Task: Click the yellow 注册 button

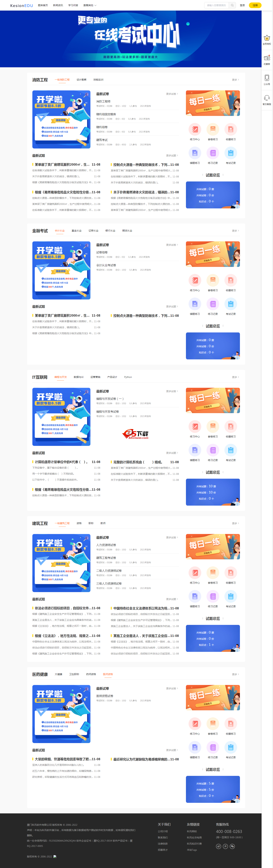Action: coord(255,5)
